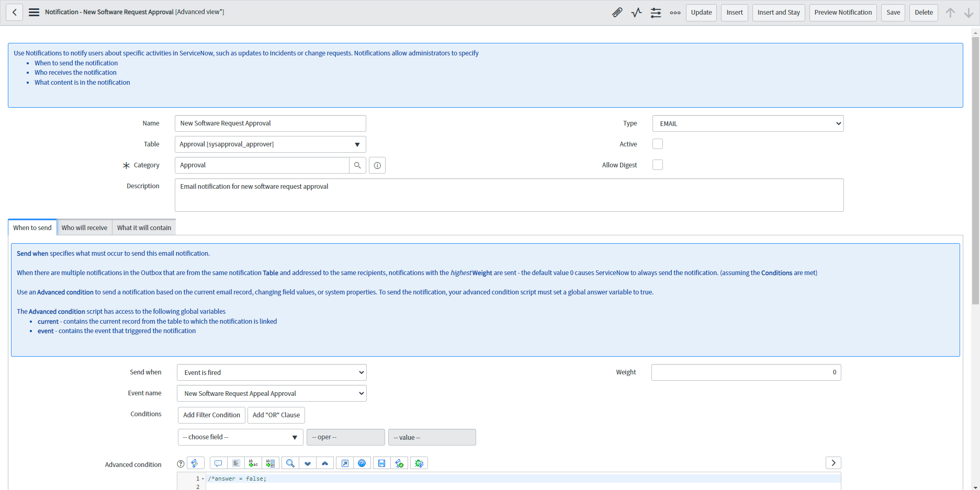Click the Description text area
980x490 pixels.
pyautogui.click(x=509, y=195)
